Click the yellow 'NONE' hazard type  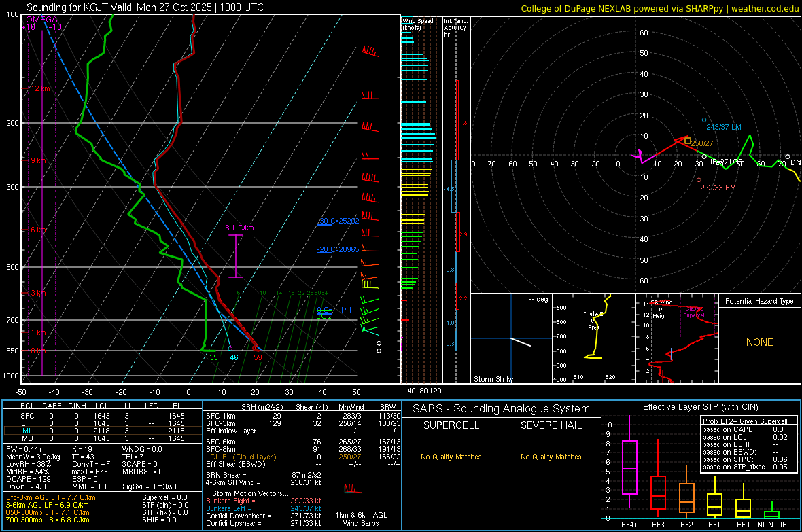[760, 342]
